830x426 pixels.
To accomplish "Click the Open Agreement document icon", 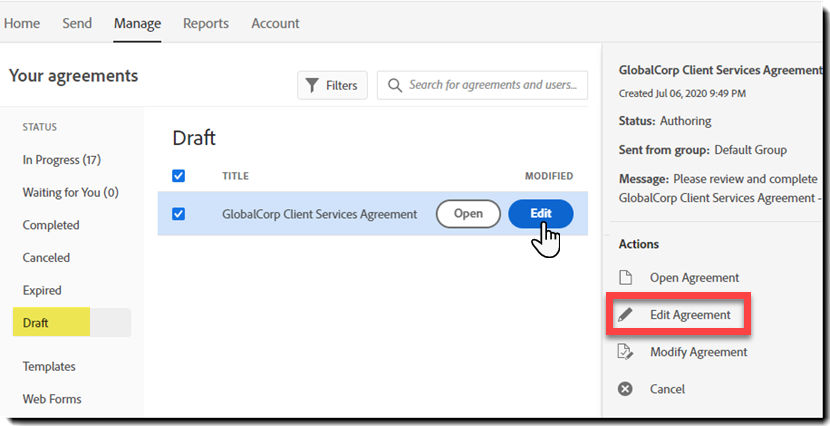I will pos(626,277).
